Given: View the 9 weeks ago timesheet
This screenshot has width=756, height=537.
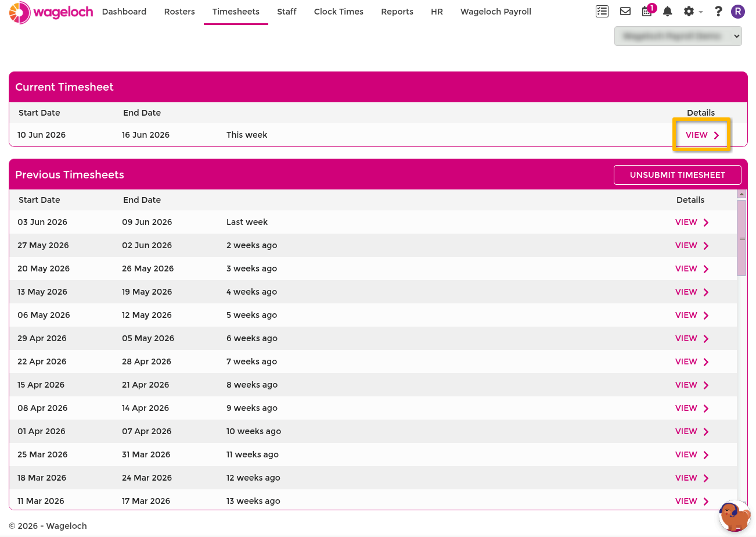Looking at the screenshot, I should pyautogui.click(x=692, y=408).
